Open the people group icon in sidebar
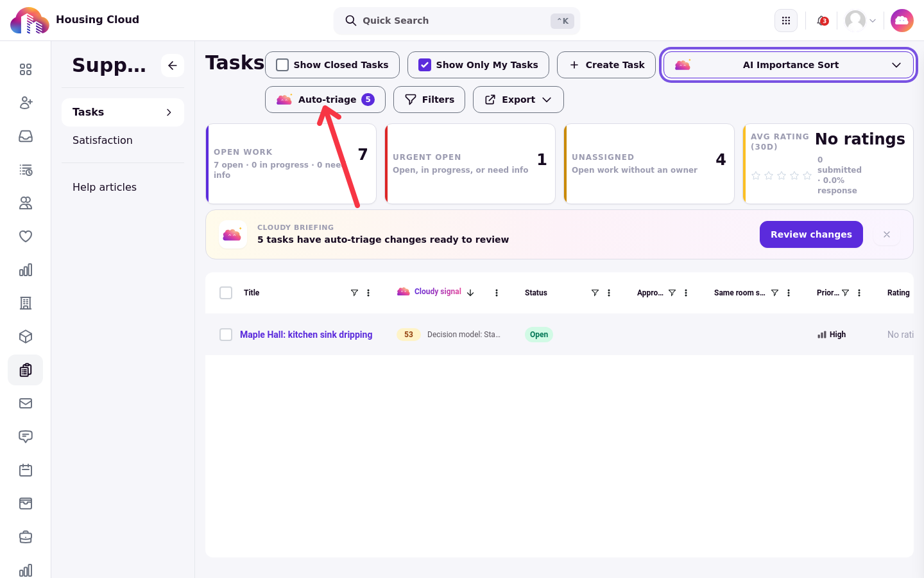The image size is (924, 578). click(x=26, y=203)
